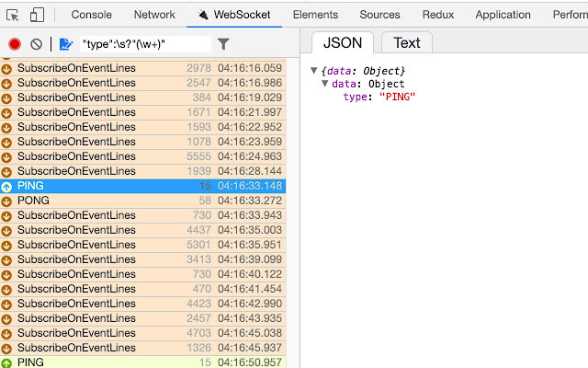Select SubscribeOnEventLines frame at 04:16:43.935

tap(143, 318)
